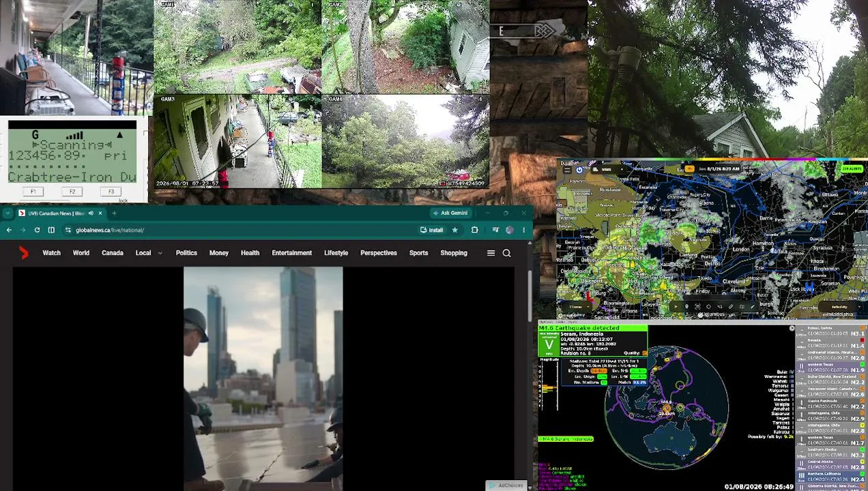Open CAM3 porch camera feed

coord(237,142)
